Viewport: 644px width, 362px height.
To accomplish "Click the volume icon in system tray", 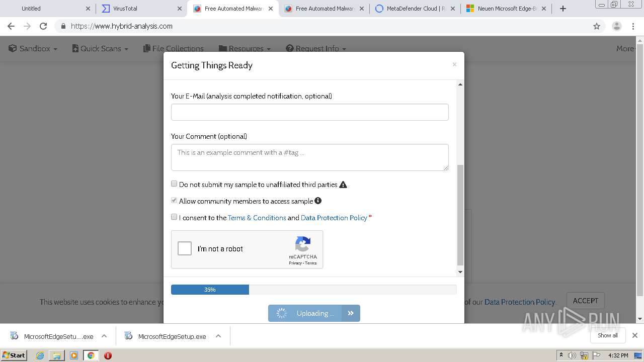I will coord(572,355).
